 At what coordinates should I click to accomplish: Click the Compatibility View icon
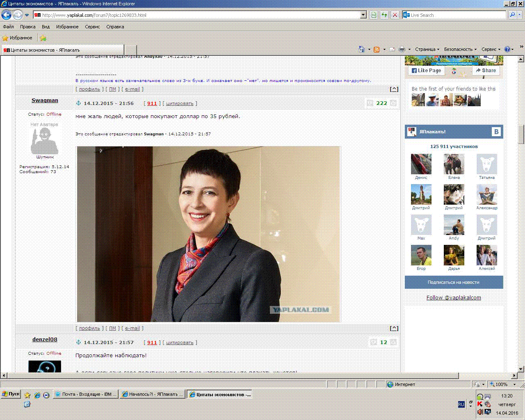pos(374,15)
